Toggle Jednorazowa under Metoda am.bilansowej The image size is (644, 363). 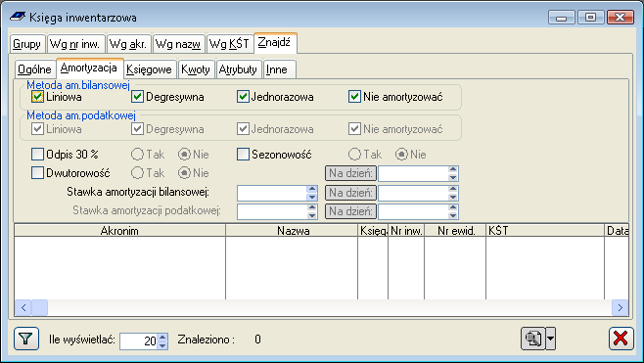pyautogui.click(x=243, y=97)
